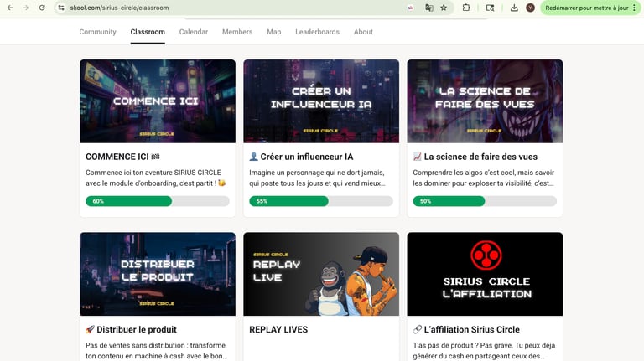
Task: Bookmark this page with the star icon
Action: click(x=444, y=8)
